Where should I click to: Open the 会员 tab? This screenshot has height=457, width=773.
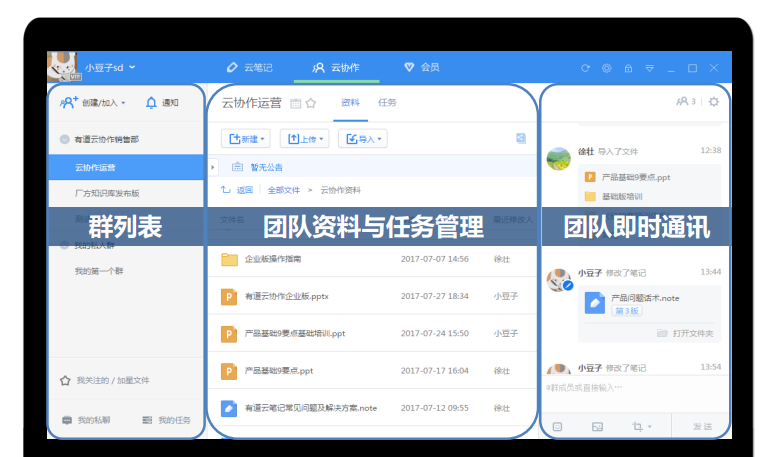(422, 67)
